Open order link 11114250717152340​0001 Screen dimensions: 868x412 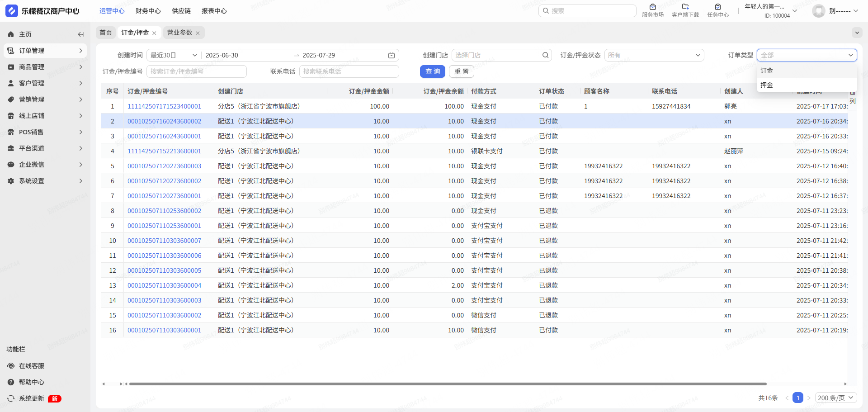164,106
